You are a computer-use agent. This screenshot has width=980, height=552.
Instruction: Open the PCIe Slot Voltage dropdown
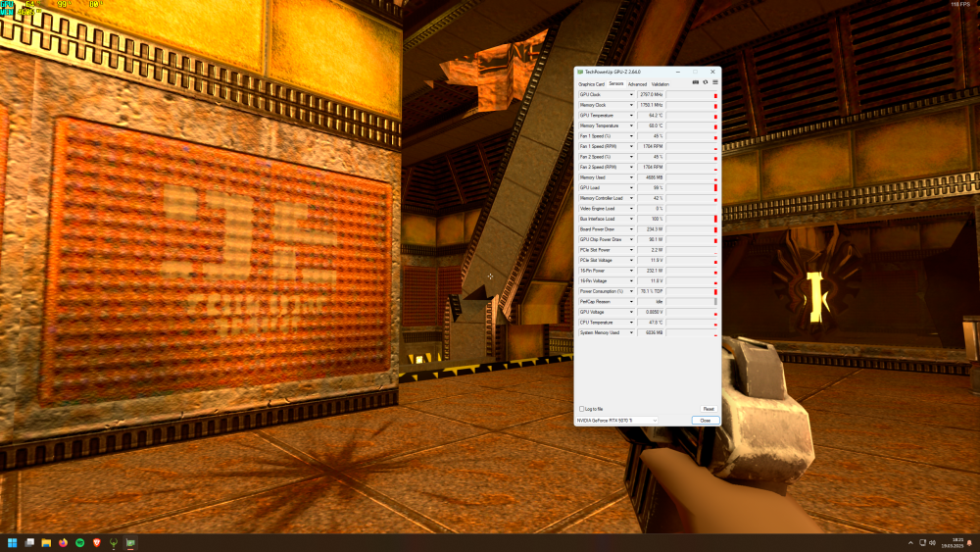pos(631,260)
